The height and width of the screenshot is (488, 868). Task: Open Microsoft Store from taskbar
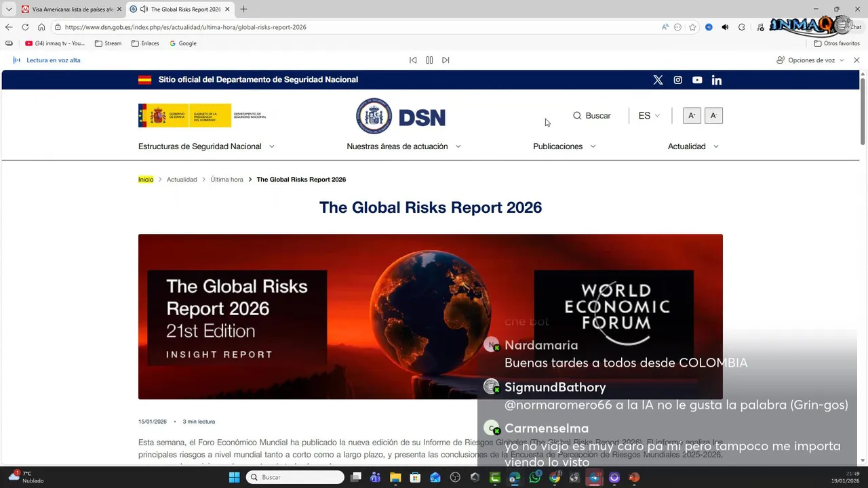pyautogui.click(x=415, y=477)
